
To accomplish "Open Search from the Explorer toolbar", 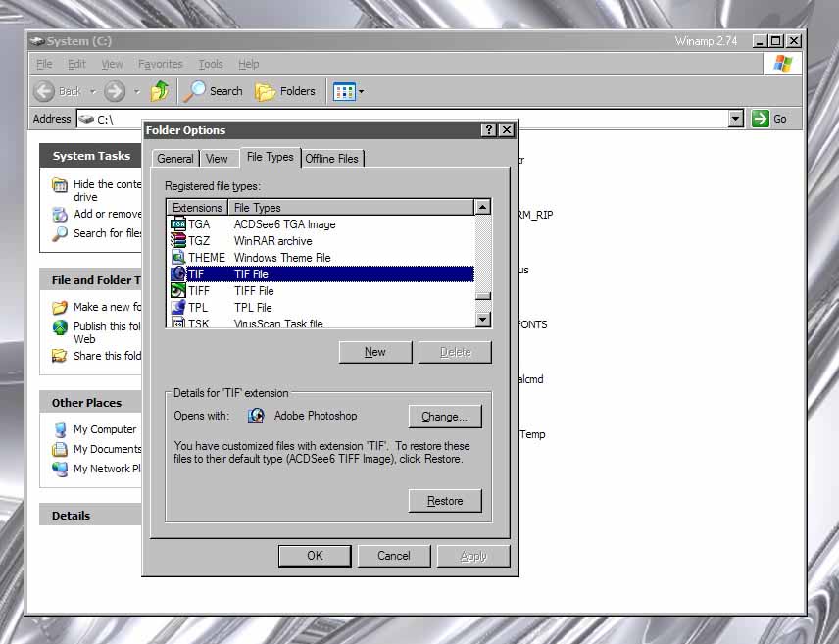I will [x=213, y=91].
